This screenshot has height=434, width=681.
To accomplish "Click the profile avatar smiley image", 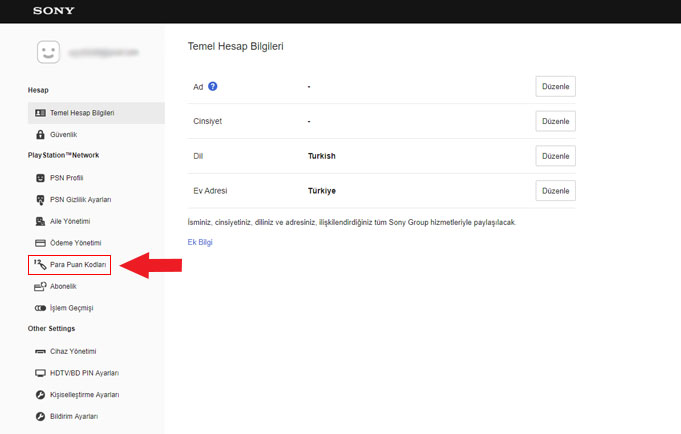I will (x=49, y=51).
